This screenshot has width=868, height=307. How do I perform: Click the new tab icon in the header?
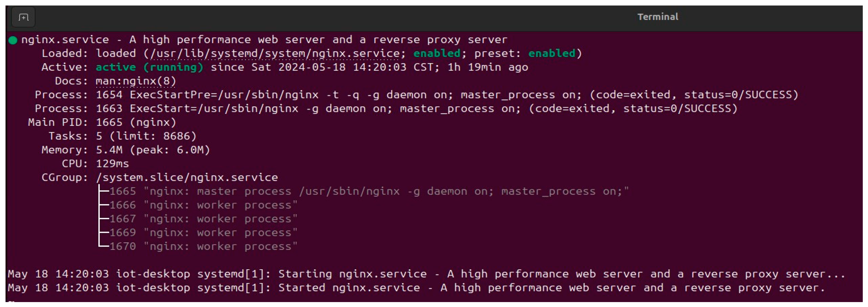pos(23,17)
